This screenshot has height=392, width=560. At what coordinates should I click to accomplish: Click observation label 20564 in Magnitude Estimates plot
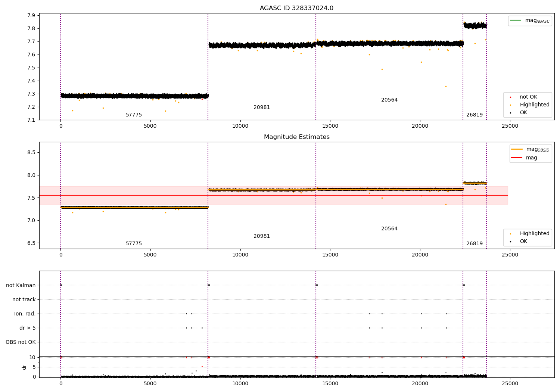pos(389,229)
